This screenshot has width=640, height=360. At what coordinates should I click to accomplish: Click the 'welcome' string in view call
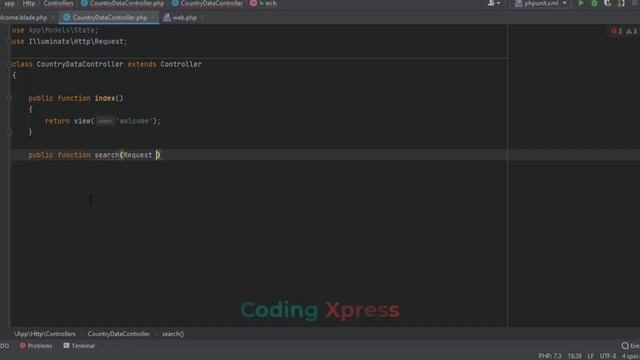134,121
